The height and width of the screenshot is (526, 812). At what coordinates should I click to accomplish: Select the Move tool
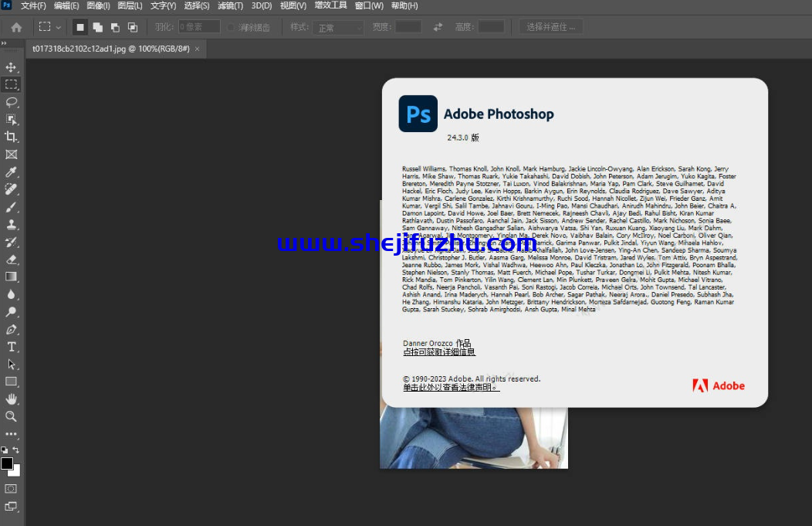(11, 67)
